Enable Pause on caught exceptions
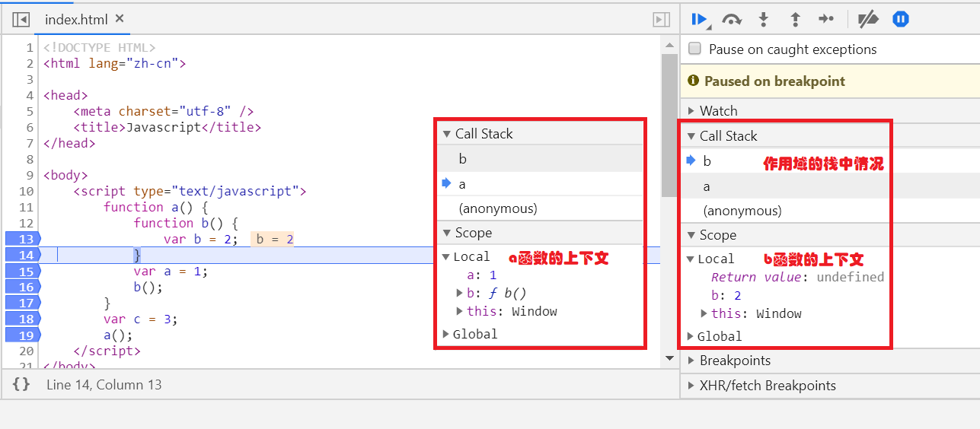This screenshot has width=980, height=429. tap(694, 49)
